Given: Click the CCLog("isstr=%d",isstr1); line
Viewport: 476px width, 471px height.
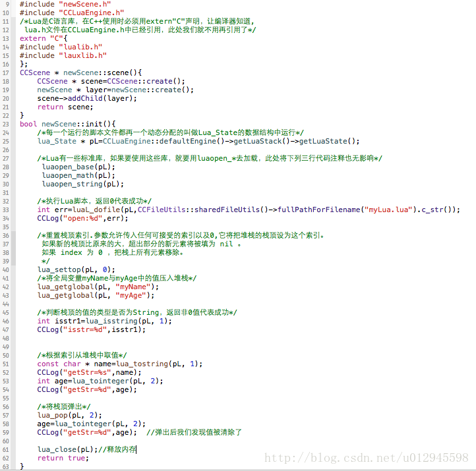Looking at the screenshot, I should pyautogui.click(x=92, y=329).
